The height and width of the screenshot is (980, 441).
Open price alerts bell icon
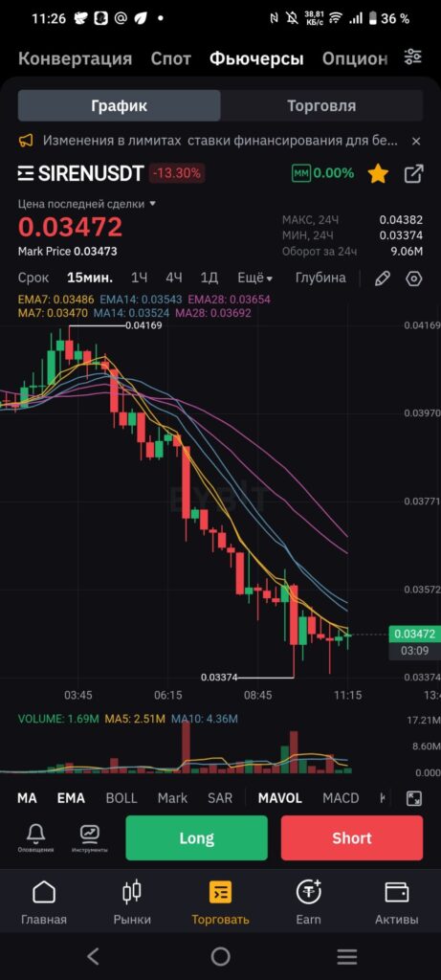tap(35, 837)
